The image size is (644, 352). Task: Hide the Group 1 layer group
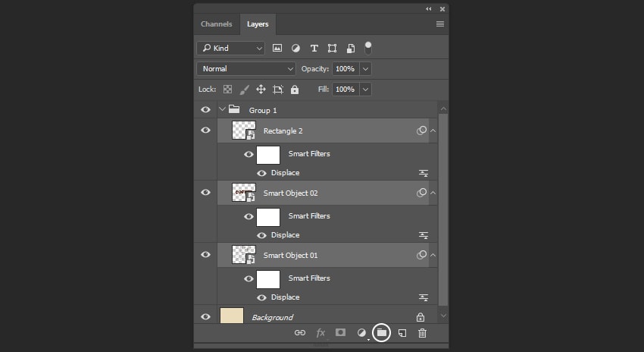pos(205,110)
